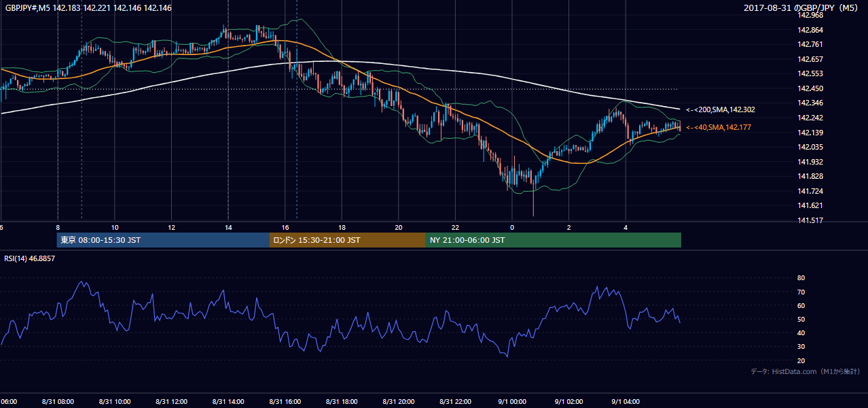Click RSI scale value 30
Screen dimensions: 868x408
(801, 347)
